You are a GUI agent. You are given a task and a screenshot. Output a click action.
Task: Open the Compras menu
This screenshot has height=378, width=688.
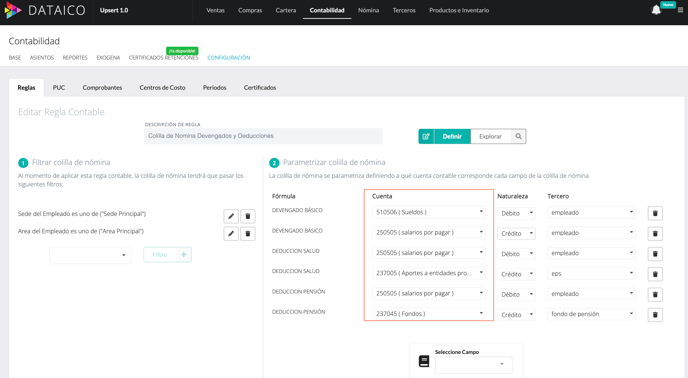pyautogui.click(x=250, y=10)
